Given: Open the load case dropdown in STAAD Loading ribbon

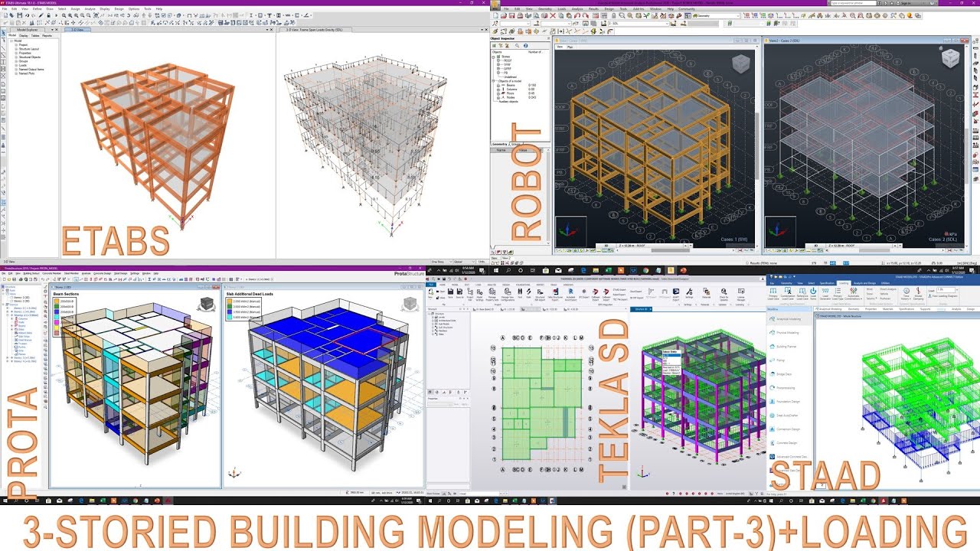Looking at the screenshot, I should point(958,290).
